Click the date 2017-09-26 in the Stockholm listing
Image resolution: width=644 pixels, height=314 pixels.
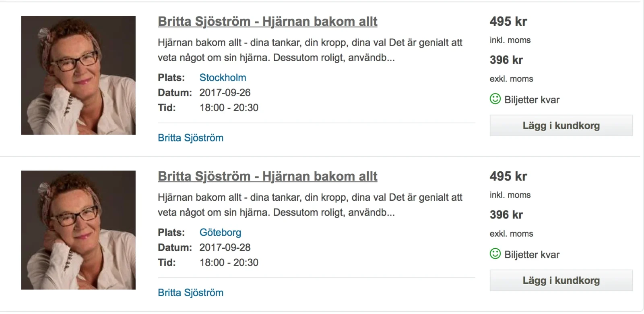pos(225,92)
